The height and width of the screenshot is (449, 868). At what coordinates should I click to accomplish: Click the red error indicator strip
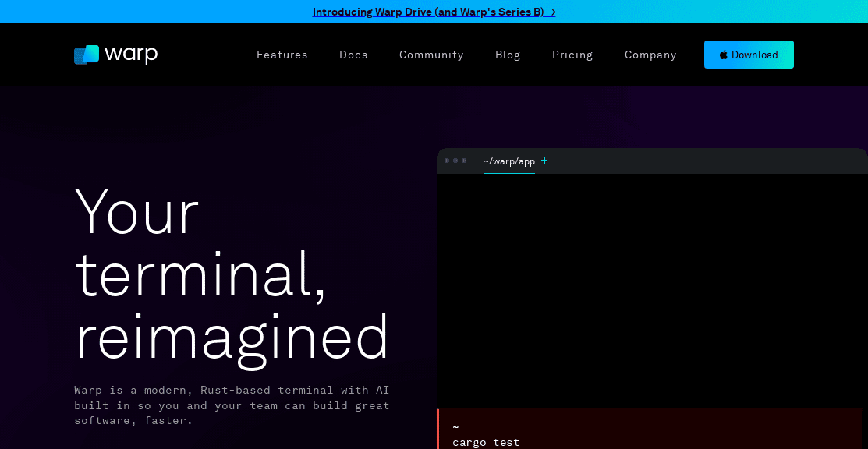click(438, 428)
